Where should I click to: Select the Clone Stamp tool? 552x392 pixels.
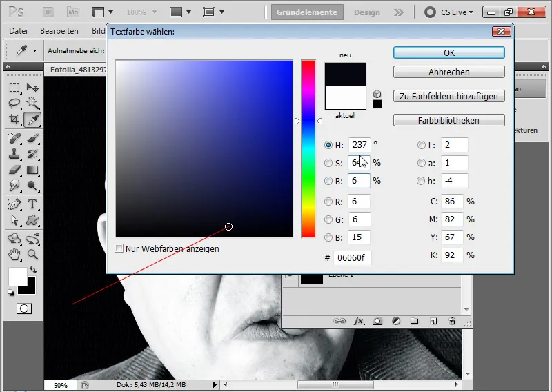(14, 154)
